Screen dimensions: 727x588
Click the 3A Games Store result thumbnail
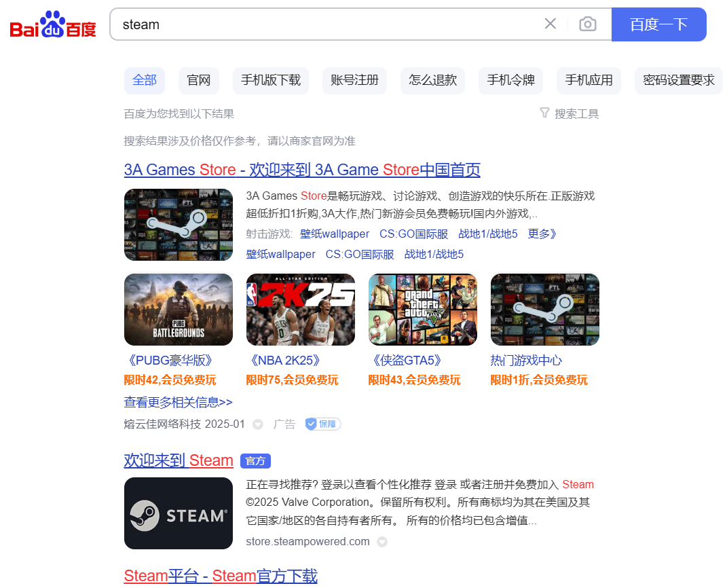click(x=179, y=225)
